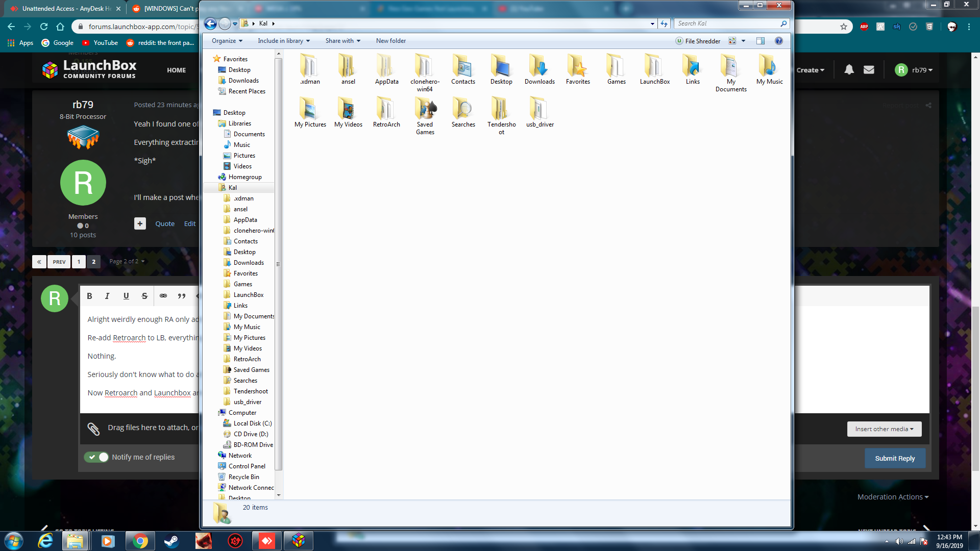The height and width of the screenshot is (551, 980).
Task: Open the Page 2 of 2 dropdown
Action: tap(127, 261)
